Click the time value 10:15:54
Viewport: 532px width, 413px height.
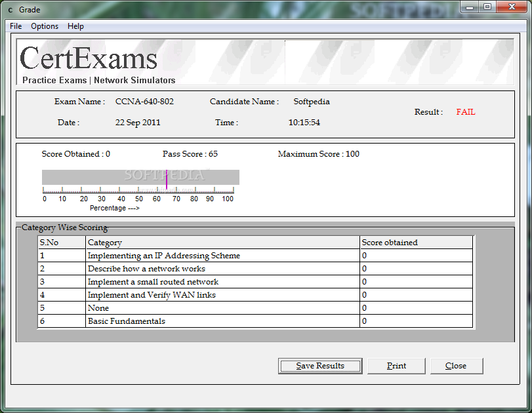point(304,123)
